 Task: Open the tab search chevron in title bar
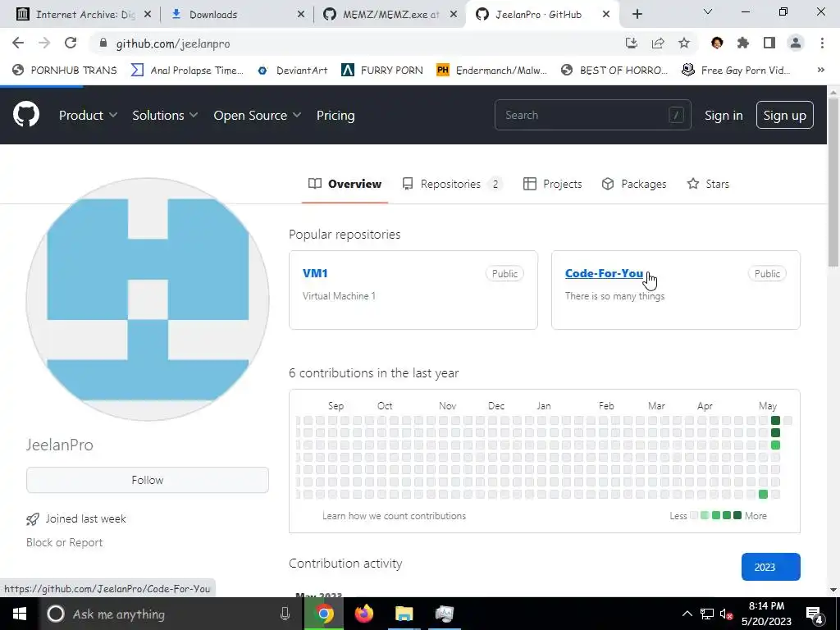(708, 11)
